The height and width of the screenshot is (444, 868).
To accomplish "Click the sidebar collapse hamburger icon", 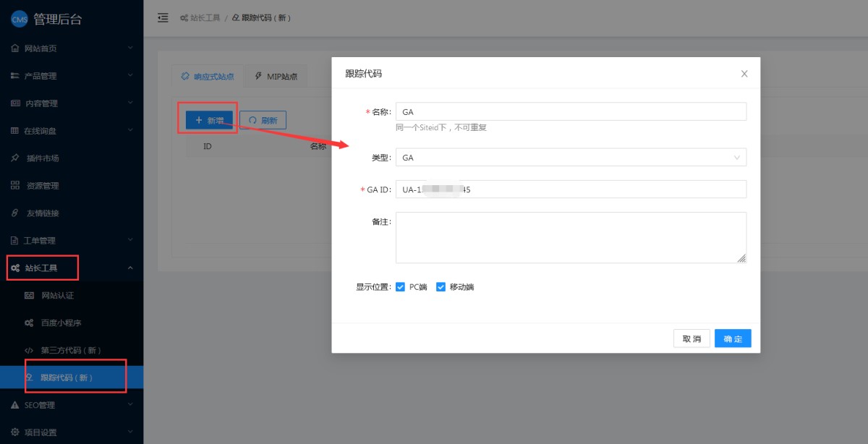I will [163, 17].
